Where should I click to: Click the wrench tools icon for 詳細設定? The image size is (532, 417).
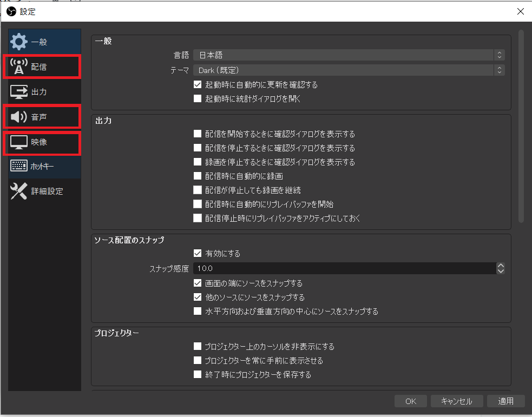click(18, 191)
